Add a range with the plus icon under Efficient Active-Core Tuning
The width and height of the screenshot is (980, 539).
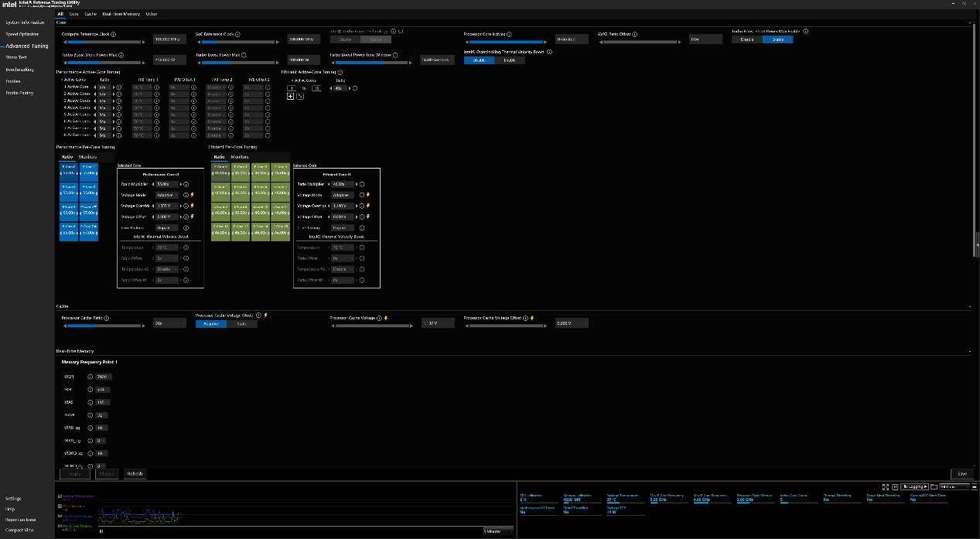(291, 96)
